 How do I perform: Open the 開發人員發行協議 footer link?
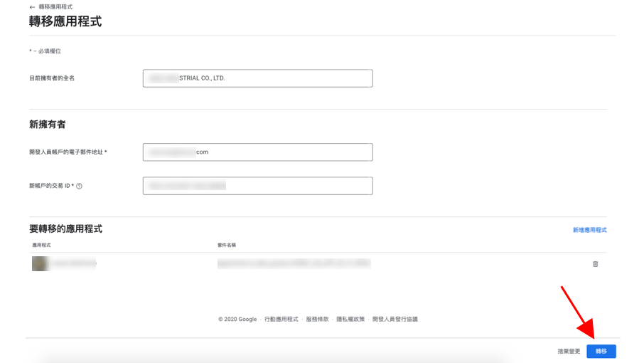coord(395,320)
